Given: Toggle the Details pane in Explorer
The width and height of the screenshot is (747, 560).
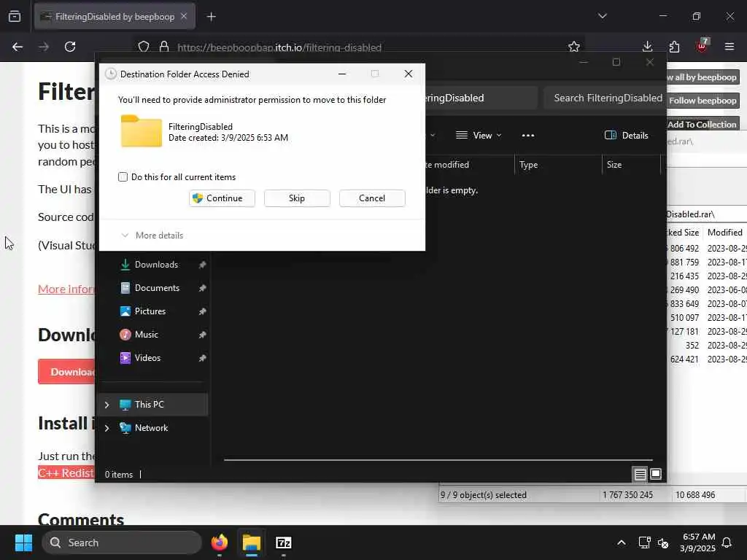Looking at the screenshot, I should [x=627, y=136].
